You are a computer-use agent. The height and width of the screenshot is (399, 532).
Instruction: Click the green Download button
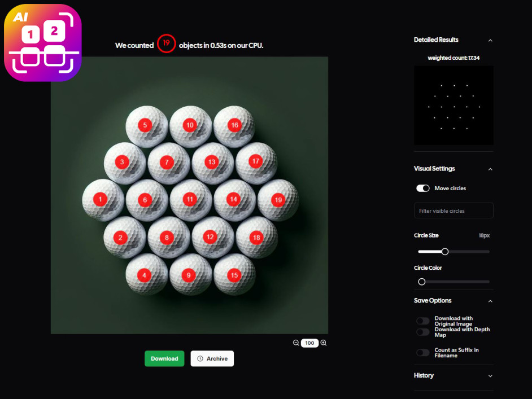click(x=164, y=358)
